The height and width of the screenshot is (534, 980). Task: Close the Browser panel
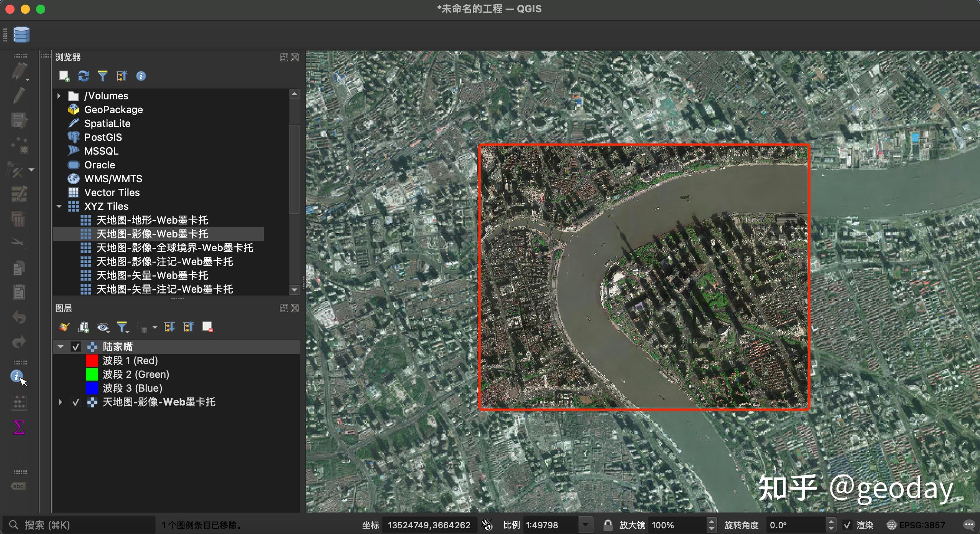(295, 57)
